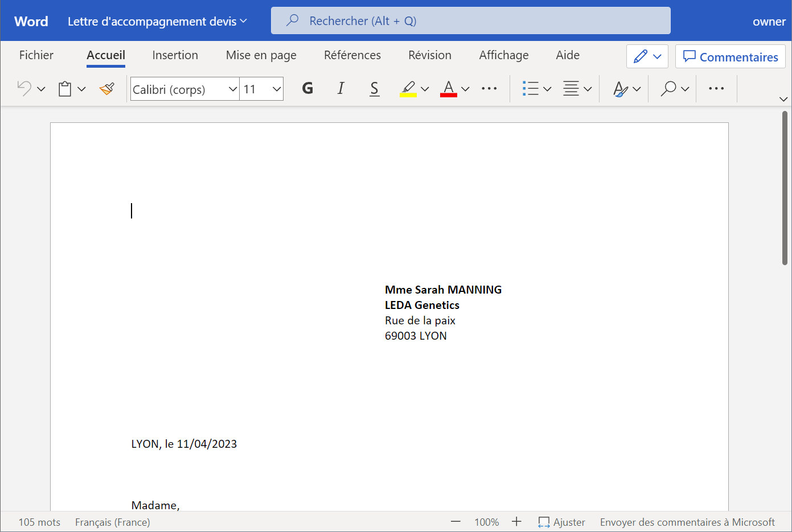The height and width of the screenshot is (532, 792).
Task: Apply the yellow highlight color
Action: [408, 89]
